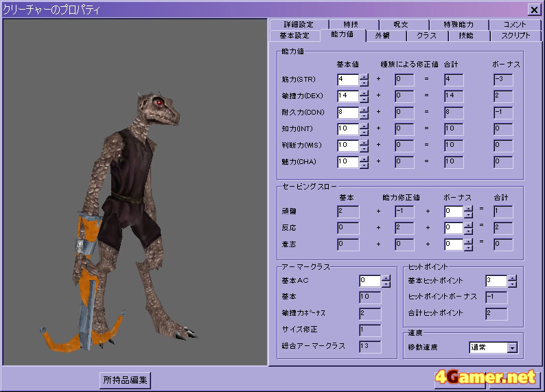The height and width of the screenshot is (392, 545).
Task: Close the クリーチャーのプロパティ dialog
Action: point(534,10)
